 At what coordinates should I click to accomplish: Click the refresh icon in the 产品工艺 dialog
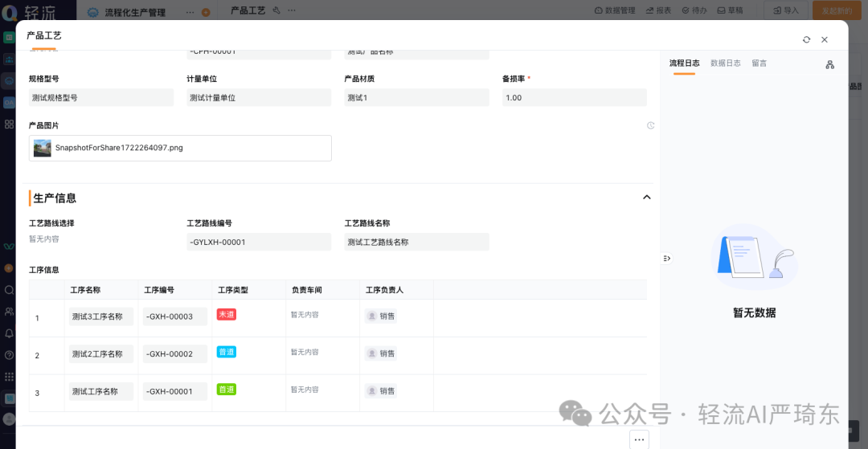tap(807, 39)
